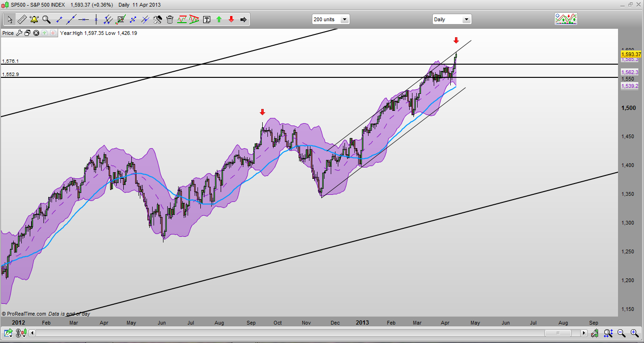Click the 2012 label on time axis

point(18,323)
